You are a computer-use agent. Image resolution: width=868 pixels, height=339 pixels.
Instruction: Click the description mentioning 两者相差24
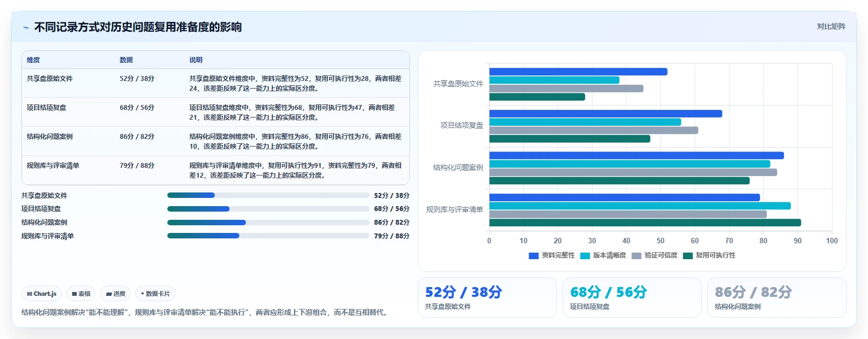coord(296,84)
